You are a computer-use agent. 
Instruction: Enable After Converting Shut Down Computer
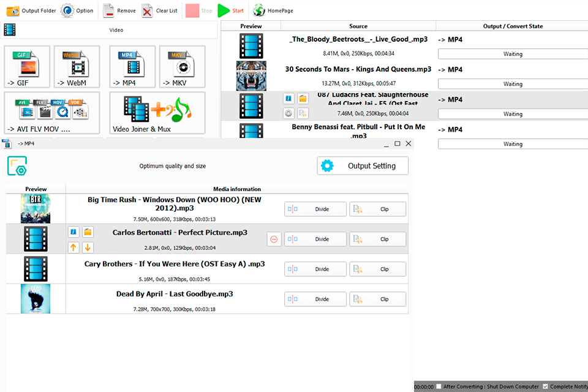point(439,386)
